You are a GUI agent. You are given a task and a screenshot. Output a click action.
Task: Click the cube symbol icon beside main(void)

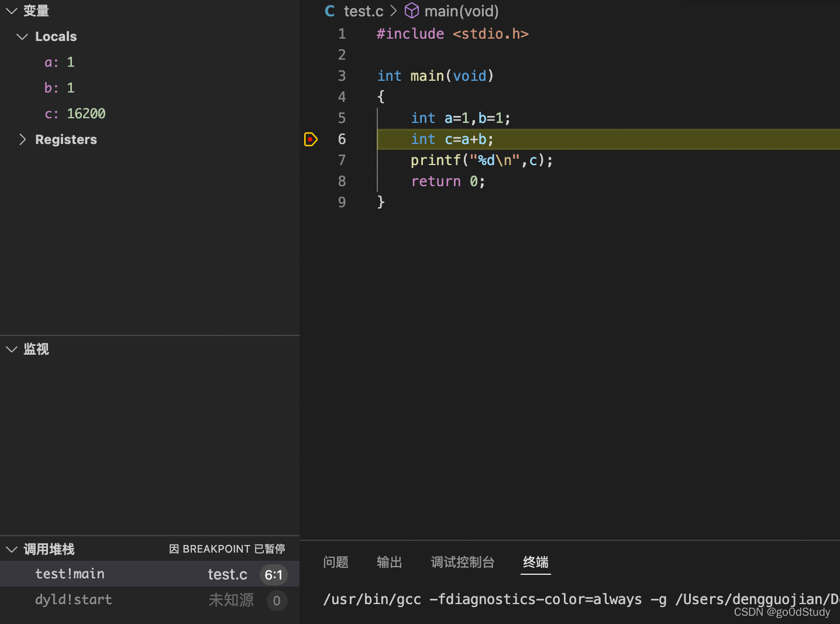(412, 11)
